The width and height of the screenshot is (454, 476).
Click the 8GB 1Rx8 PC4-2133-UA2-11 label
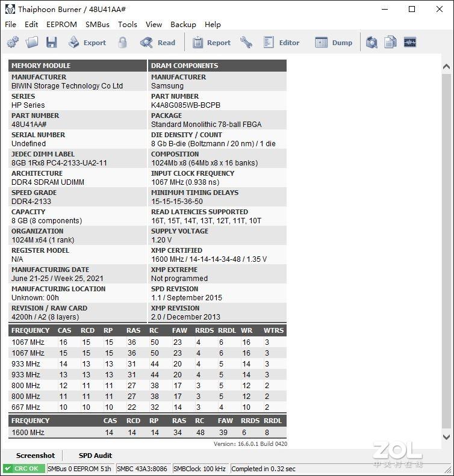(59, 163)
